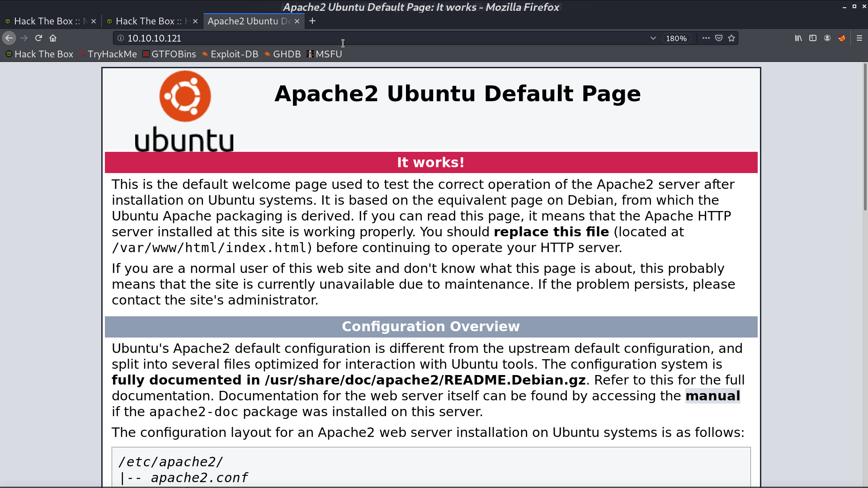Screen dimensions: 868x488
Task: Click the 'Configuration Overview' heading
Action: pos(431,327)
